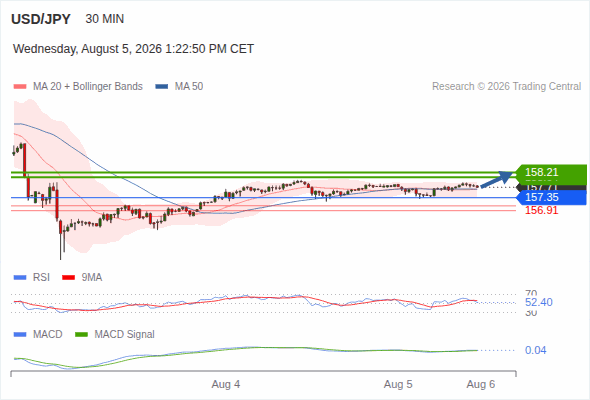The image size is (590, 400).
Task: Click the 30 MIN timeframe label
Action: click(x=105, y=19)
